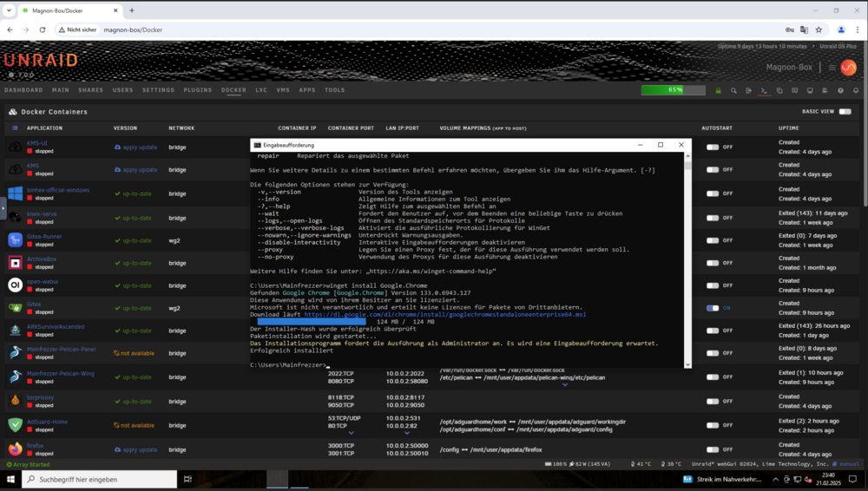Open Task View on the taskbar
Screen dimensions: 868x491
187,480
